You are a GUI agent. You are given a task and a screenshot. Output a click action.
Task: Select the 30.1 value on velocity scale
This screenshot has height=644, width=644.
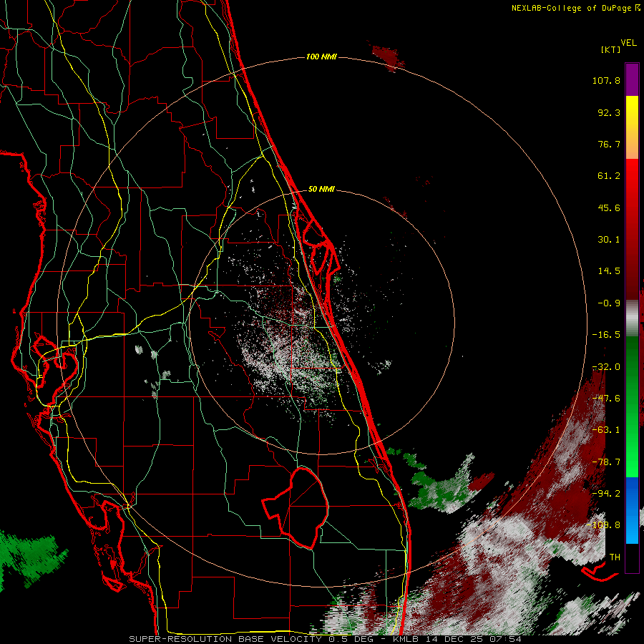(x=609, y=240)
